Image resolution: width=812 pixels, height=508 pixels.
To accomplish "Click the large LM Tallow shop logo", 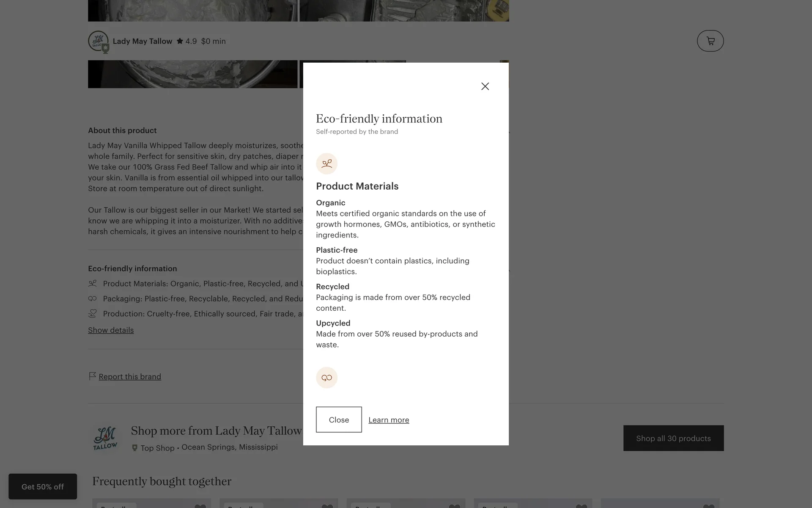I will pyautogui.click(x=105, y=439).
